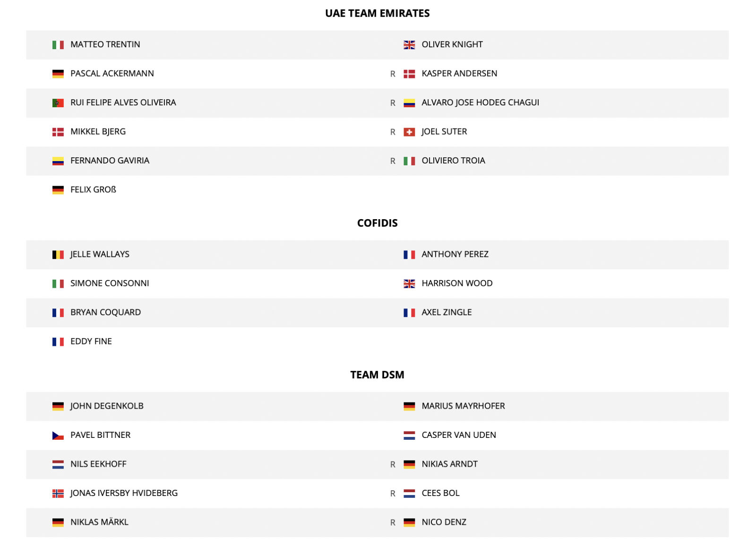The width and height of the screenshot is (756, 547).
Task: Click the Dutch flag next to Cees Bol
Action: pyautogui.click(x=409, y=494)
